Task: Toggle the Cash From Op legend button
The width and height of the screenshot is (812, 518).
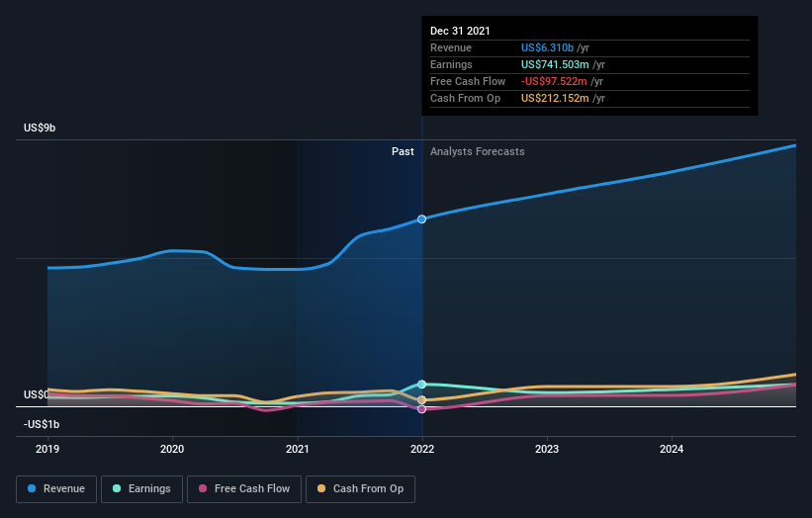Action: click(360, 489)
